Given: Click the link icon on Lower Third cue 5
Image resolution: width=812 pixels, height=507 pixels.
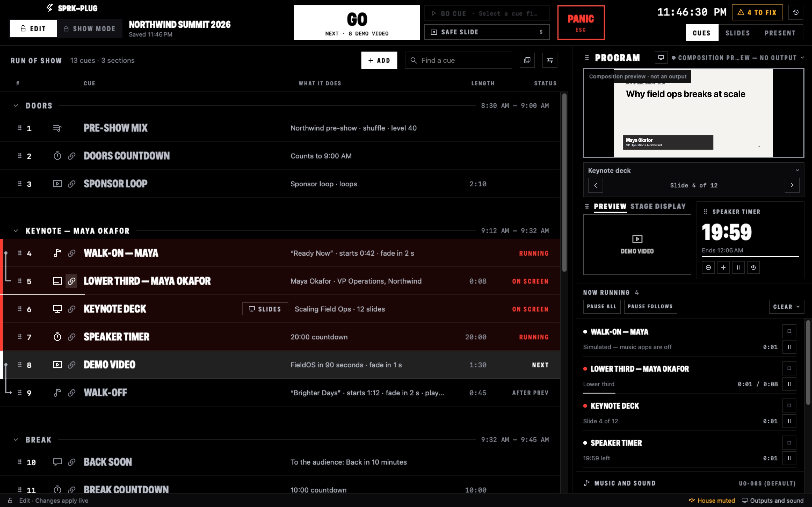Looking at the screenshot, I should [71, 281].
